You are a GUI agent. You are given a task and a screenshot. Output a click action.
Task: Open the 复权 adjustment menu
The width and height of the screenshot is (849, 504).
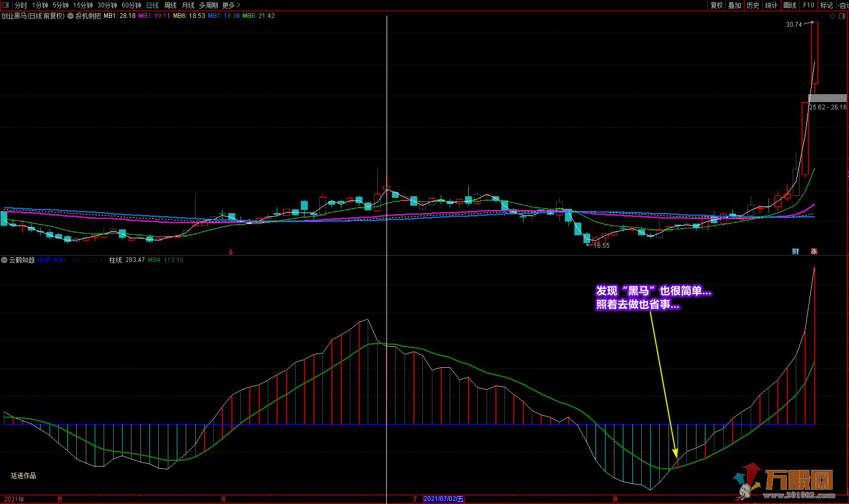tap(716, 5)
